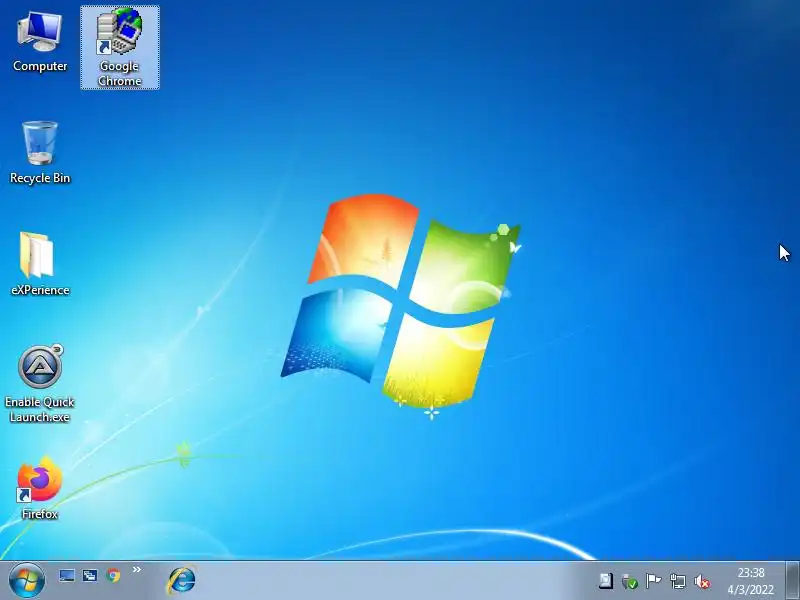
Task: Click the Show Desktop quick launch icon
Action: 67,576
